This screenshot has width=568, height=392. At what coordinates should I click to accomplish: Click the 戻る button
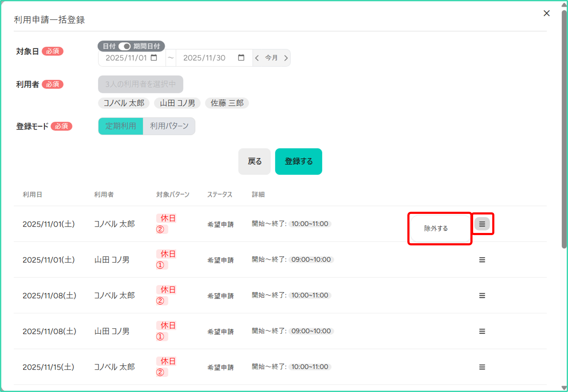point(254,161)
